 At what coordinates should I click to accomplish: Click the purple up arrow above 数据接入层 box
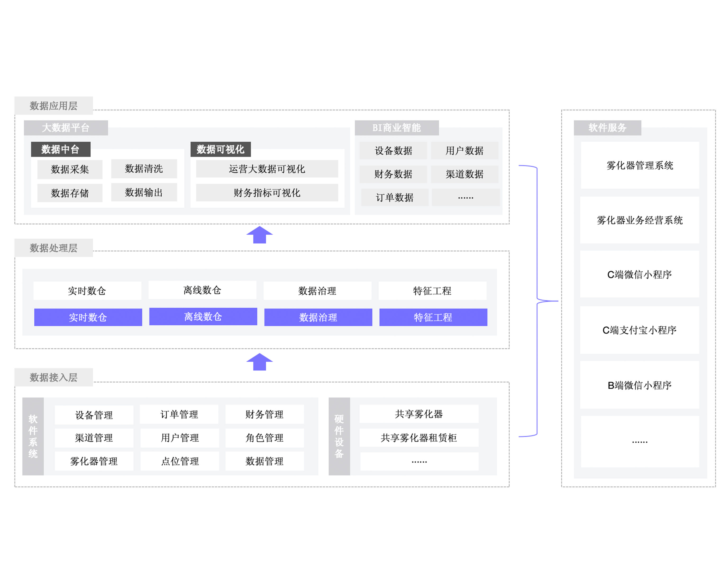[259, 362]
